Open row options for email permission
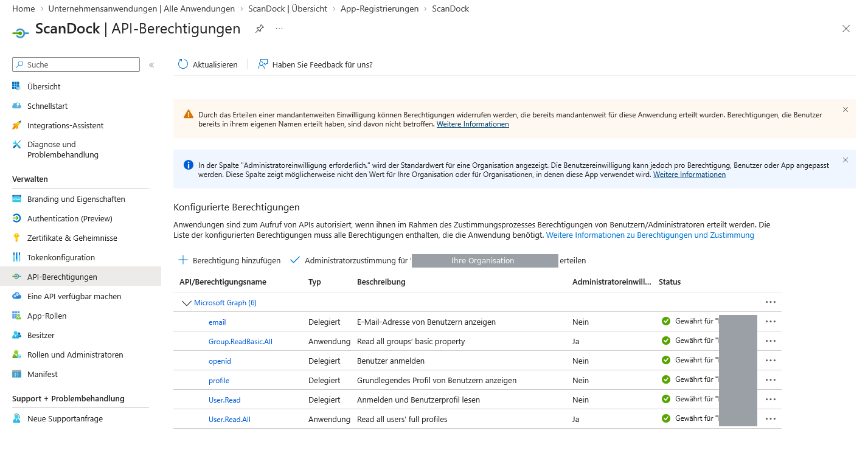Screen dimensions: 868x450 tap(771, 322)
